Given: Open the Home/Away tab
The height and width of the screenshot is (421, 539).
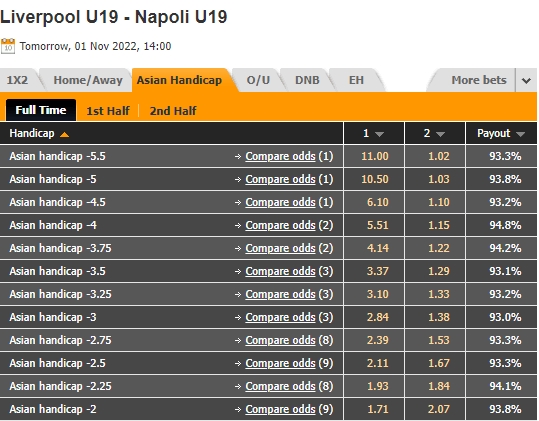Looking at the screenshot, I should click(x=88, y=80).
